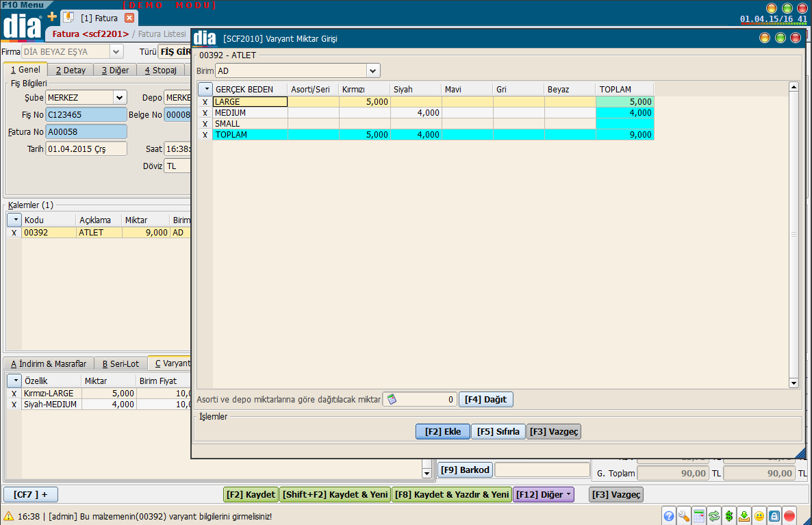Open the F10 Menu
Screen dimensions: 812x525
coord(23,5)
